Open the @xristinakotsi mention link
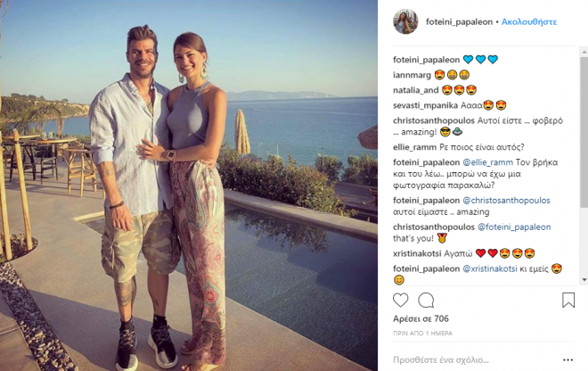This screenshot has width=588, height=371. click(490, 268)
